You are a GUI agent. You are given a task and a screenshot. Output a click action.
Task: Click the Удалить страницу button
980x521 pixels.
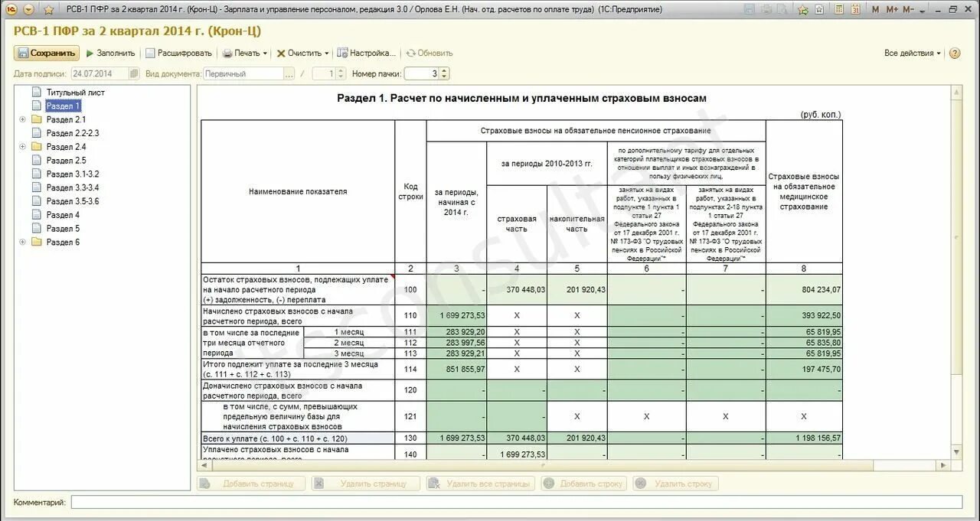366,484
